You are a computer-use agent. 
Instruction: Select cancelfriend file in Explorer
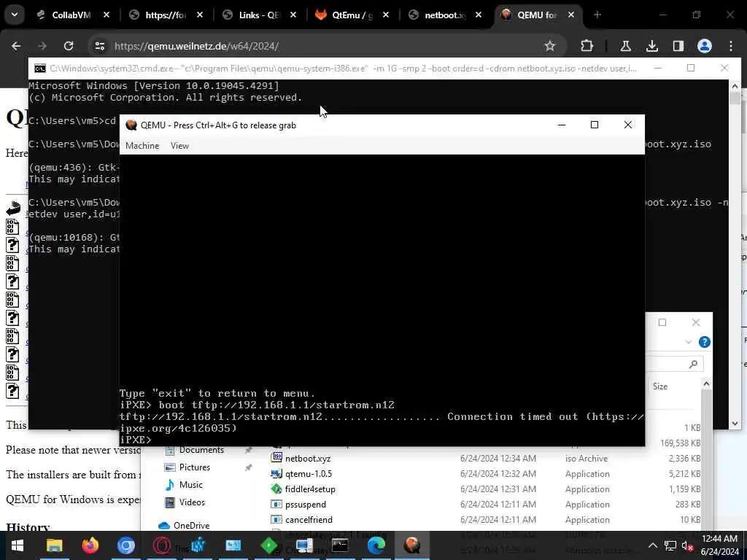(309, 519)
